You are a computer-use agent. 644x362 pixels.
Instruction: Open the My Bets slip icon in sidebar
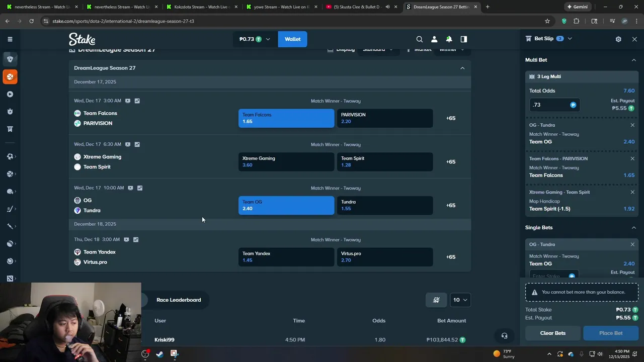point(10,129)
